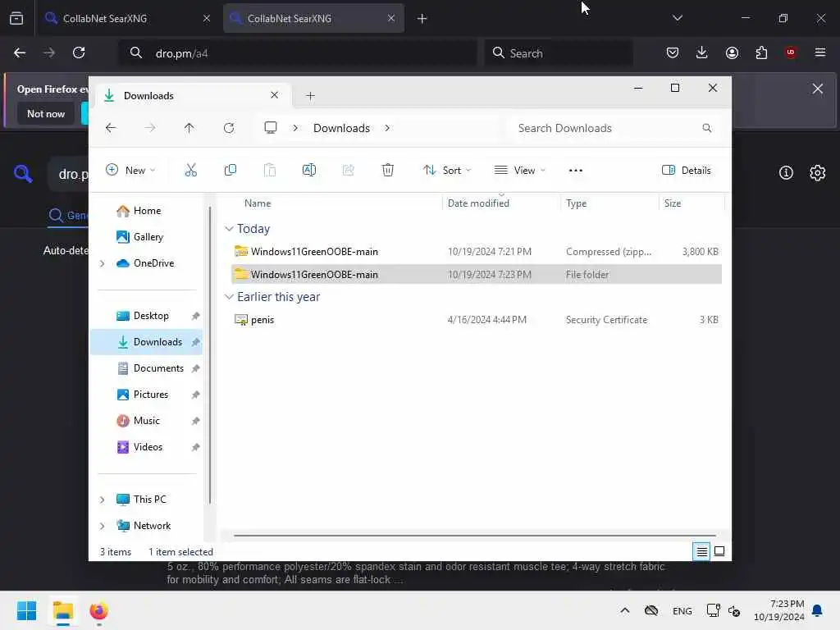This screenshot has height=630, width=840.
Task: Save page to Pocket icon
Action: [673, 52]
